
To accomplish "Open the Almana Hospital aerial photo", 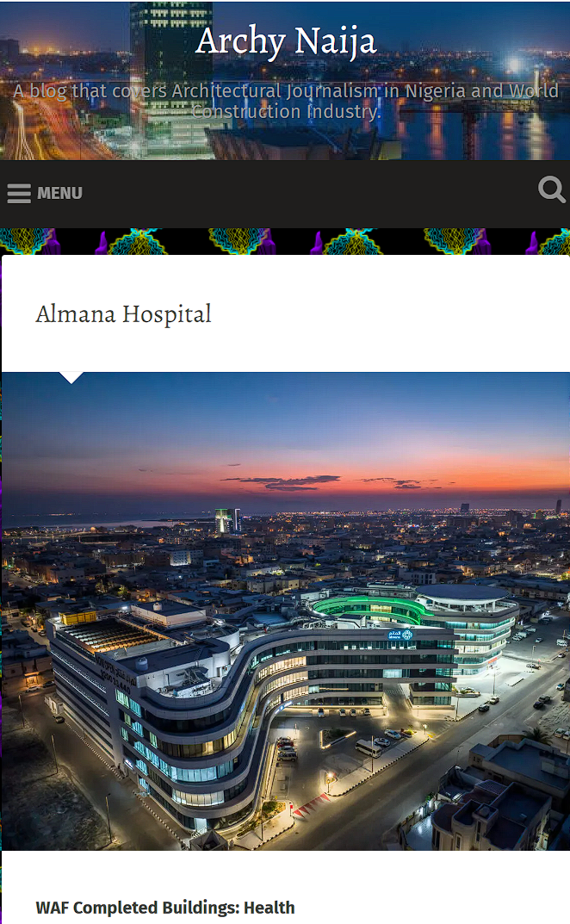I will click(x=286, y=611).
